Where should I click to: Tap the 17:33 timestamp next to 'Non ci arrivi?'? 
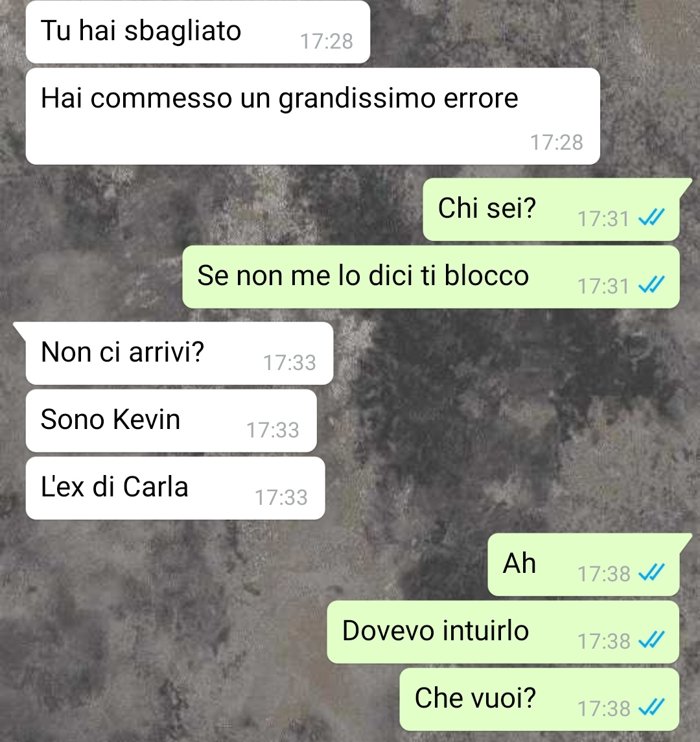tap(290, 363)
